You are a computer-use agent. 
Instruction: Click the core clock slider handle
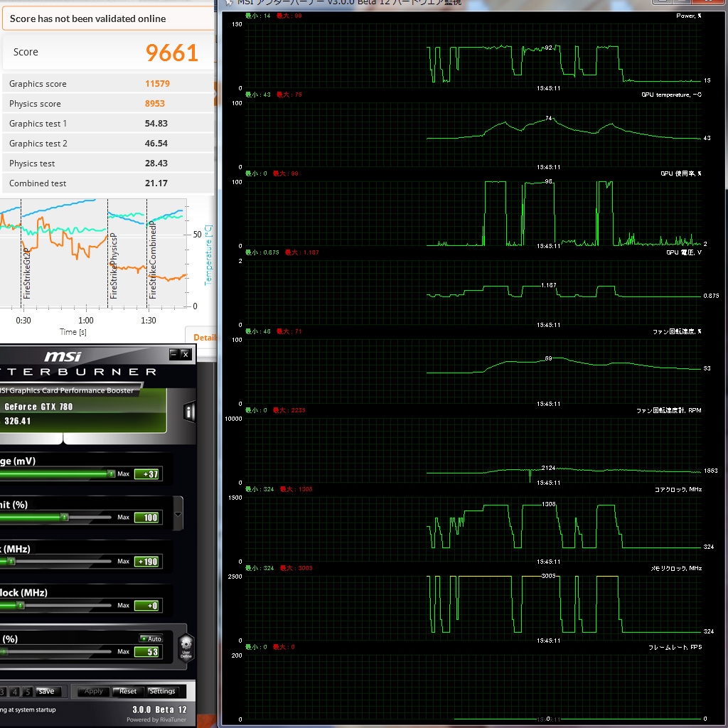point(11,562)
